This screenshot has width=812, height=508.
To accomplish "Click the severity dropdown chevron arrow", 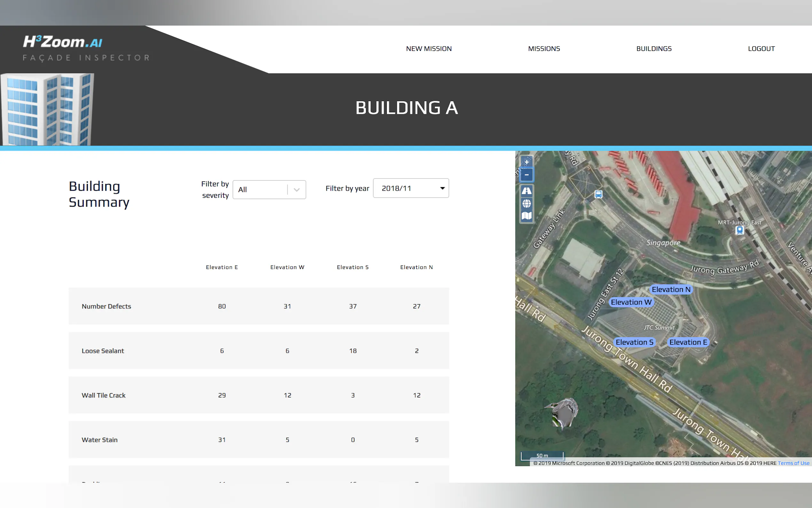I will pos(296,189).
